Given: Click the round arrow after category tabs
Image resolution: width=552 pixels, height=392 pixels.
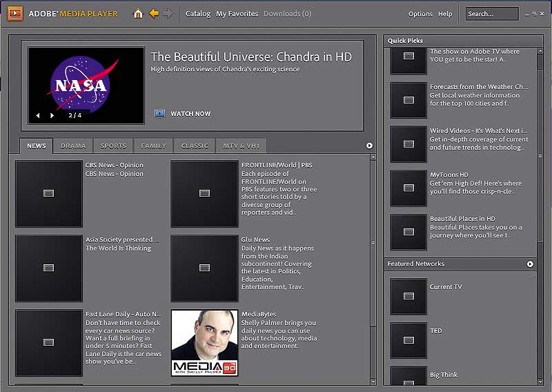Looking at the screenshot, I should point(369,146).
